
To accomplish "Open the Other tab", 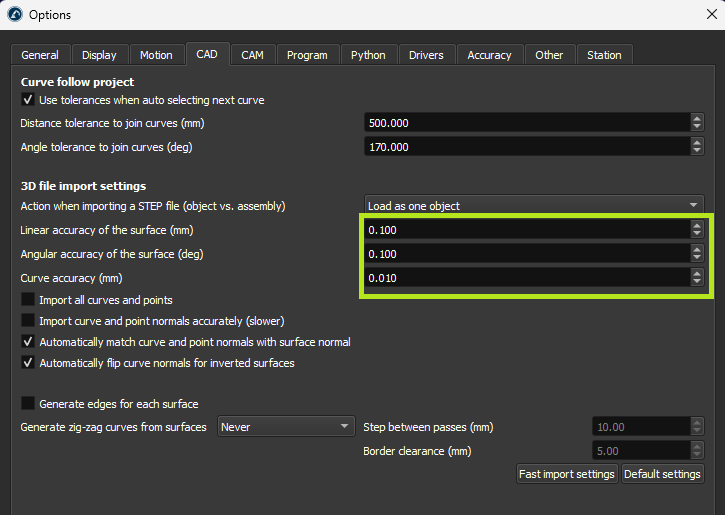I will click(549, 55).
